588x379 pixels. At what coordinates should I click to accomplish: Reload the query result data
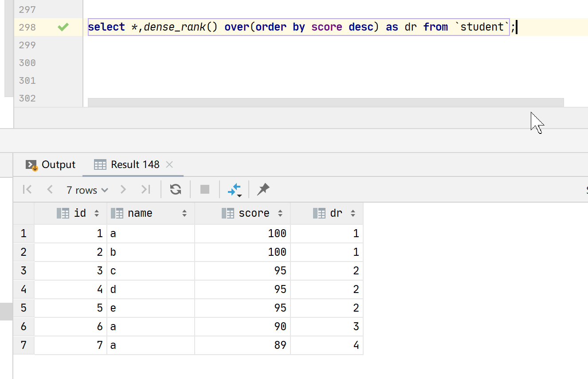tap(176, 190)
